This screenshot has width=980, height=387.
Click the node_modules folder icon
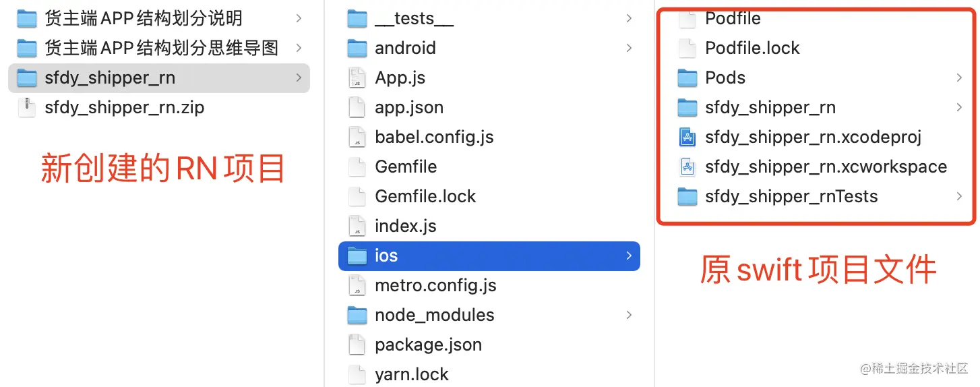pyautogui.click(x=357, y=316)
